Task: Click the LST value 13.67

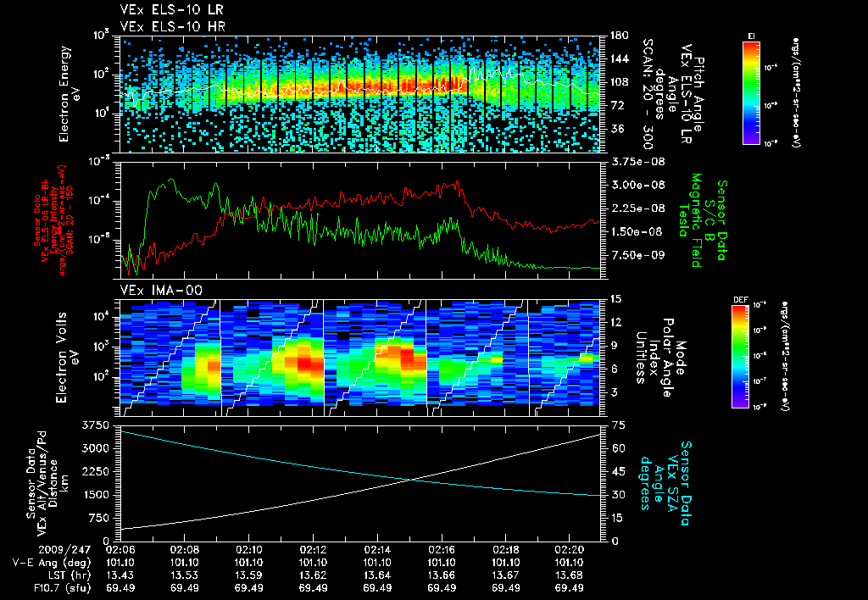Action: (505, 575)
